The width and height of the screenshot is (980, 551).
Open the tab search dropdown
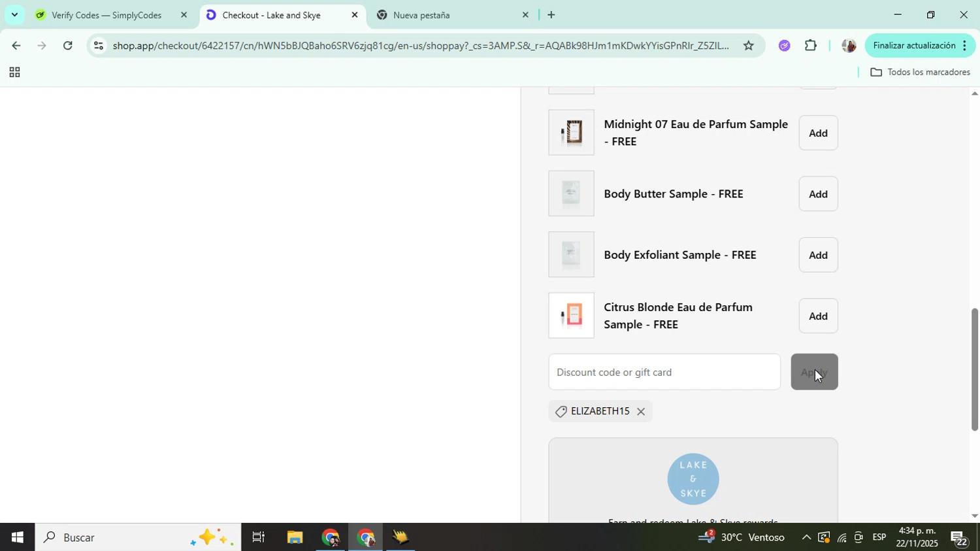pyautogui.click(x=14, y=15)
